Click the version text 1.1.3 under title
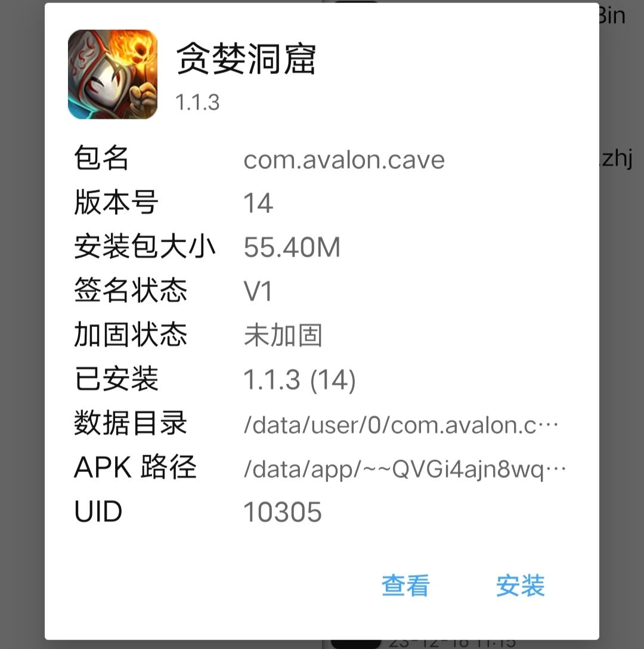Image resolution: width=644 pixels, height=649 pixels. click(197, 102)
